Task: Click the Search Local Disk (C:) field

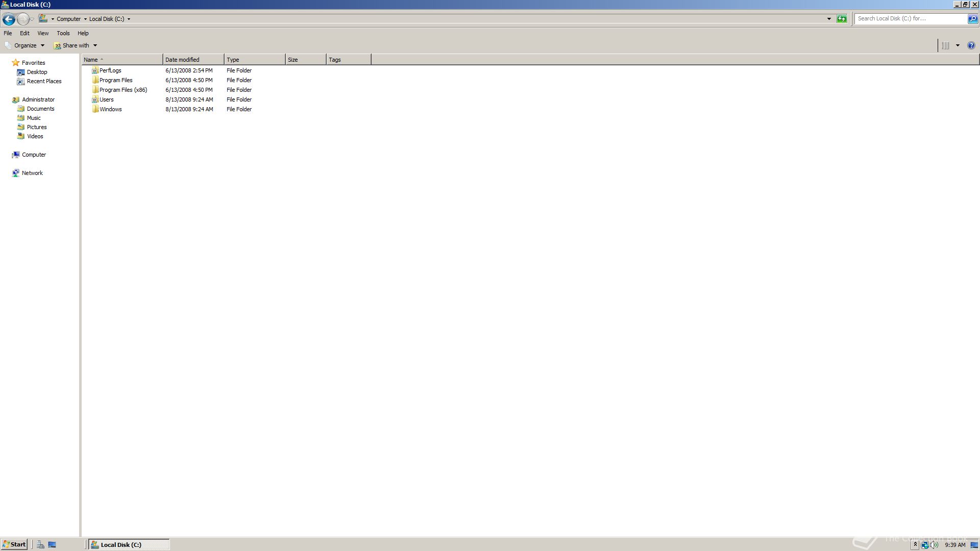Action: coord(911,18)
